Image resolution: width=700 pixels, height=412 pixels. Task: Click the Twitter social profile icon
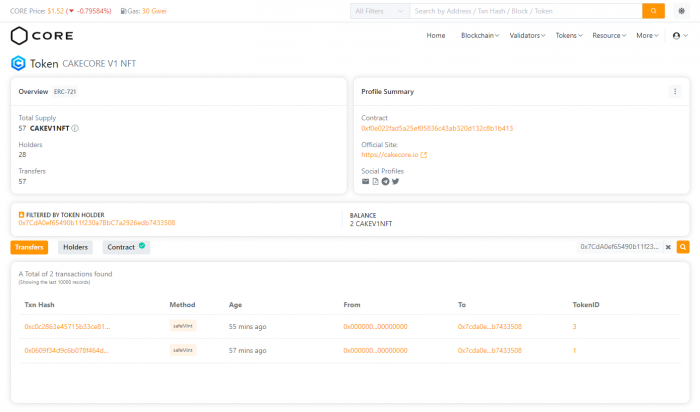(x=395, y=181)
